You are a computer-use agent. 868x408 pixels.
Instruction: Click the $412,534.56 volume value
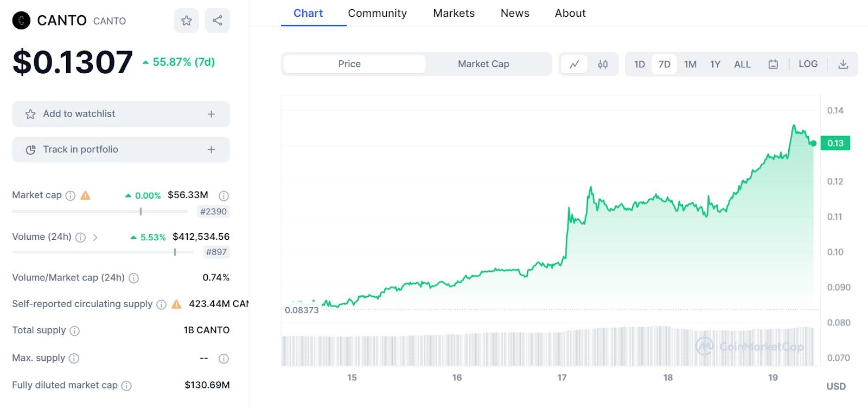click(x=201, y=237)
